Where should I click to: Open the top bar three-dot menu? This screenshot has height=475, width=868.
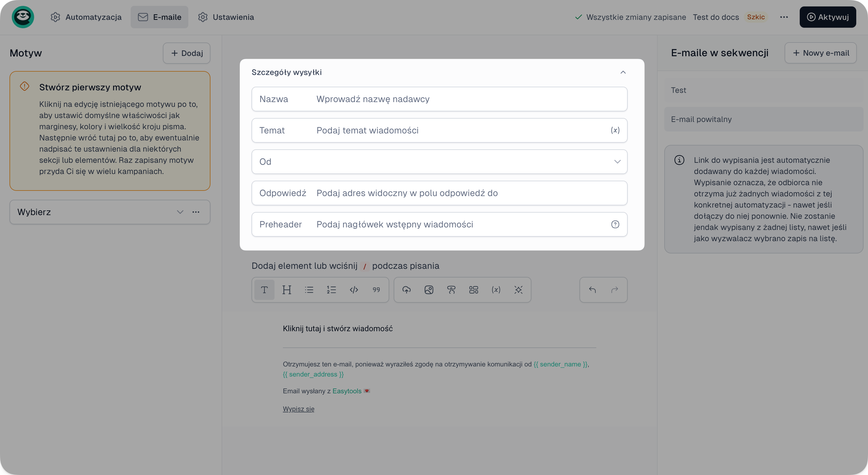pos(784,17)
